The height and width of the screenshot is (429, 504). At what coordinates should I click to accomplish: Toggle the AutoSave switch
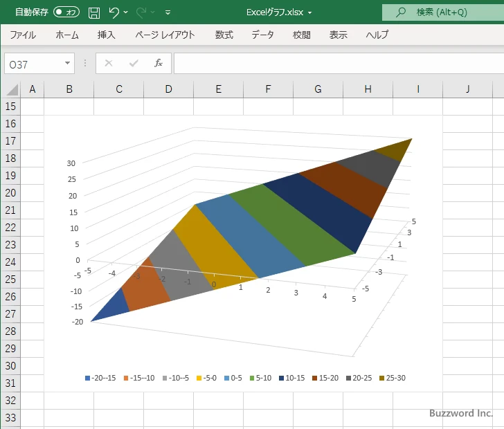click(x=66, y=12)
